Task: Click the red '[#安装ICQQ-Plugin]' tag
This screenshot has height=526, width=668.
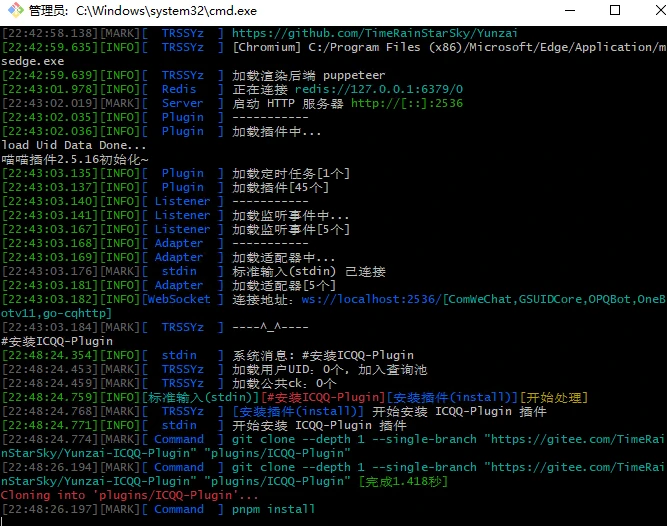Action: click(323, 397)
